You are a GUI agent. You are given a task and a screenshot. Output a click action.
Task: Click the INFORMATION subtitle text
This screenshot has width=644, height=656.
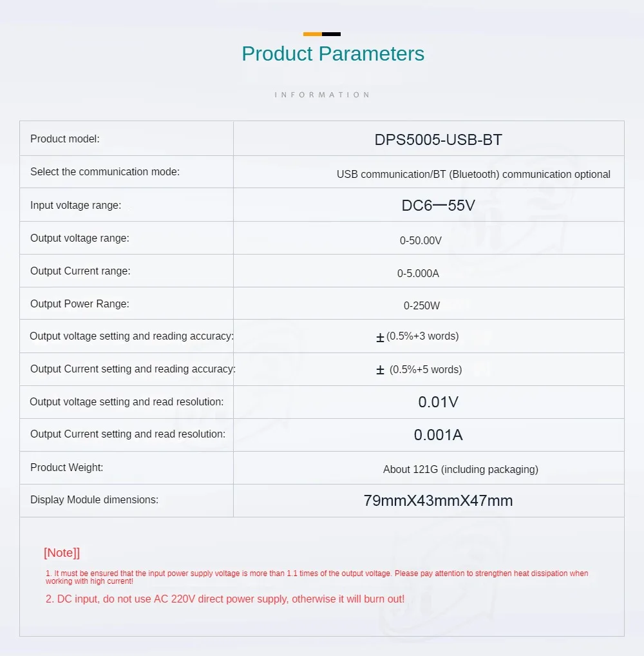click(322, 95)
